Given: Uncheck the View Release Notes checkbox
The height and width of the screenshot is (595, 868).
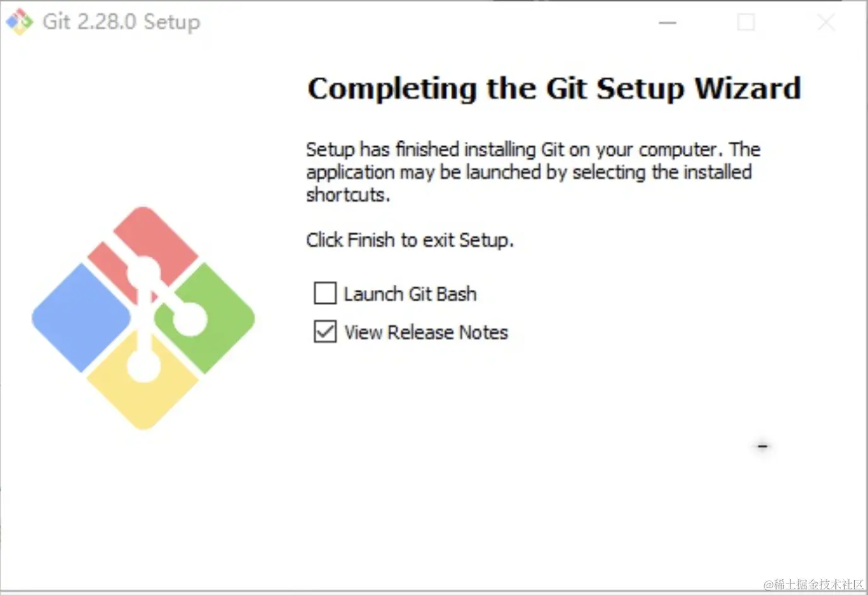Looking at the screenshot, I should (325, 331).
